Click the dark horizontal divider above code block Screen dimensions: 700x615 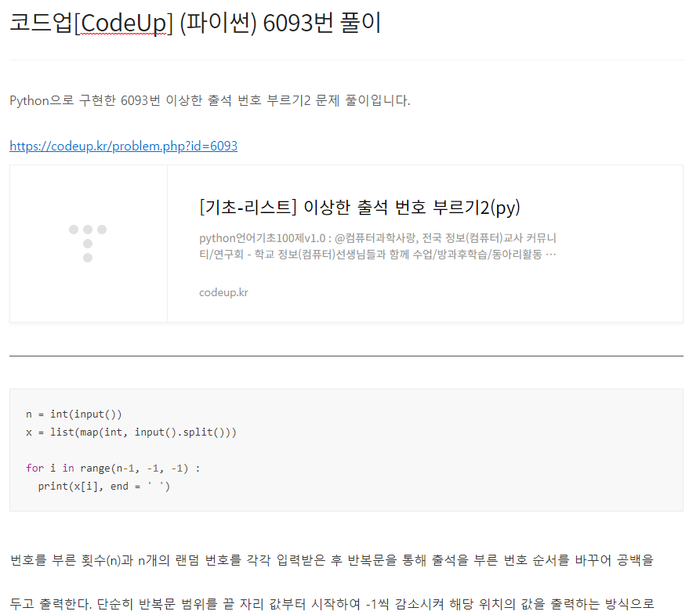point(346,356)
